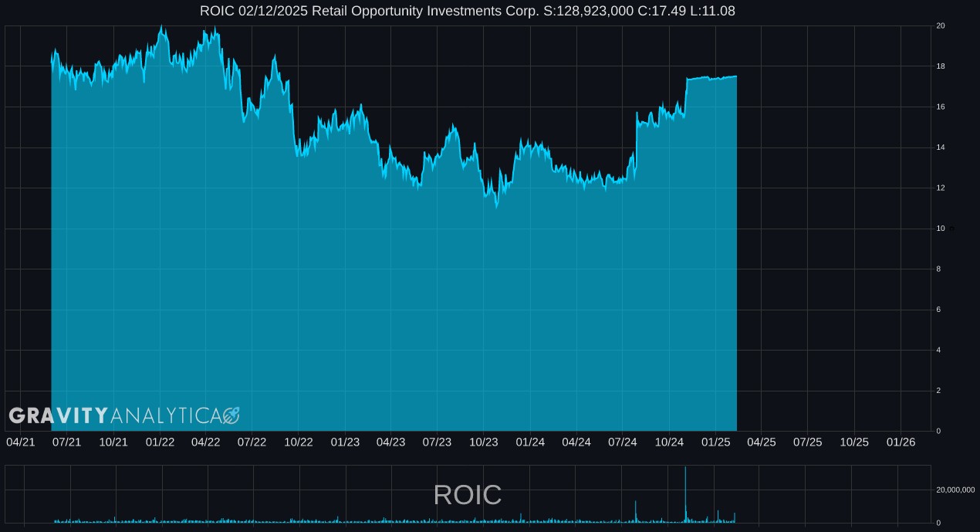This screenshot has width=980, height=532.
Task: Select the 10/24 date label on x-axis
Action: [x=669, y=442]
